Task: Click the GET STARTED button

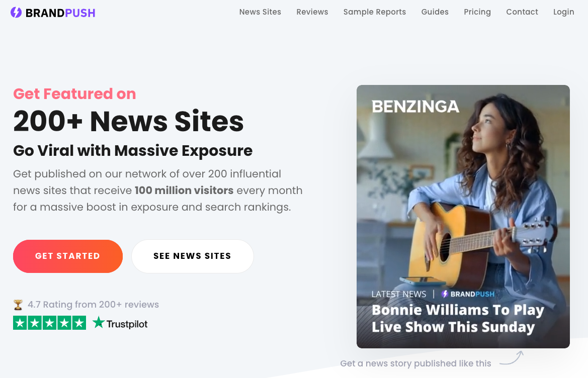Action: point(68,256)
